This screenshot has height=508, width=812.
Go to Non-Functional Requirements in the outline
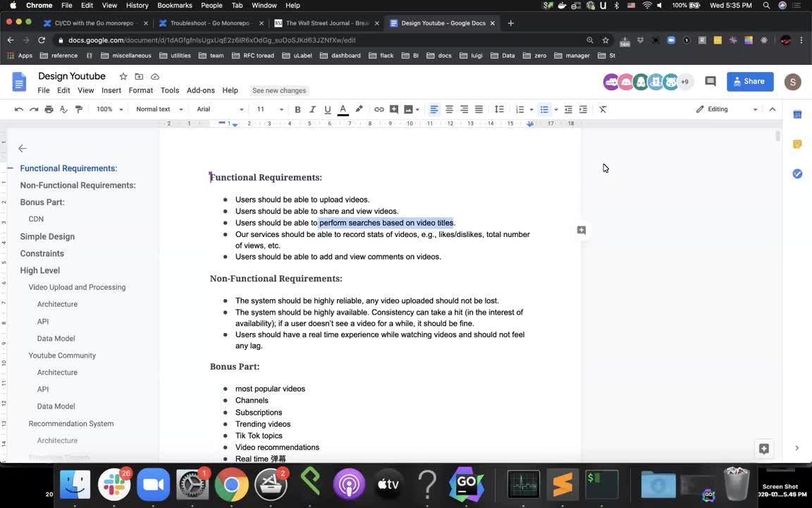click(x=78, y=185)
